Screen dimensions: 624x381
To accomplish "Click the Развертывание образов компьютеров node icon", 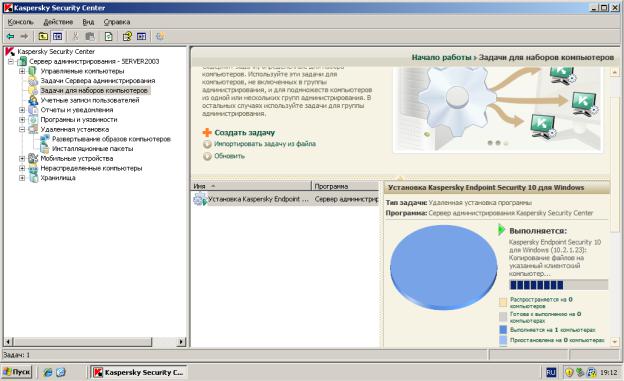I will click(x=45, y=139).
